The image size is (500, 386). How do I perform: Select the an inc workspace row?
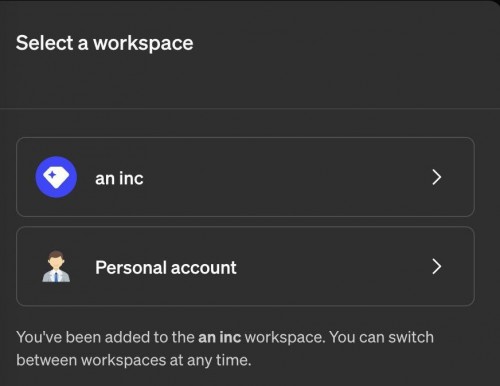(x=245, y=177)
